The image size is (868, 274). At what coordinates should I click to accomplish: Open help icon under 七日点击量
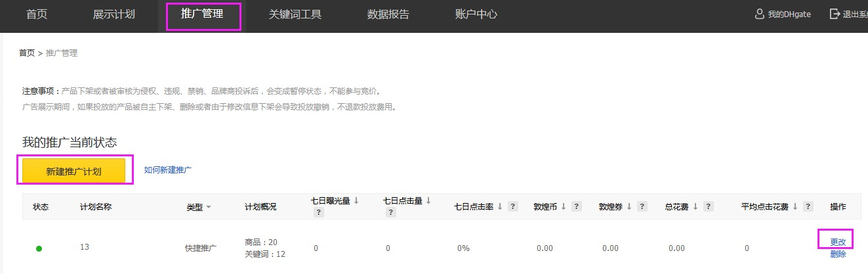(x=390, y=212)
